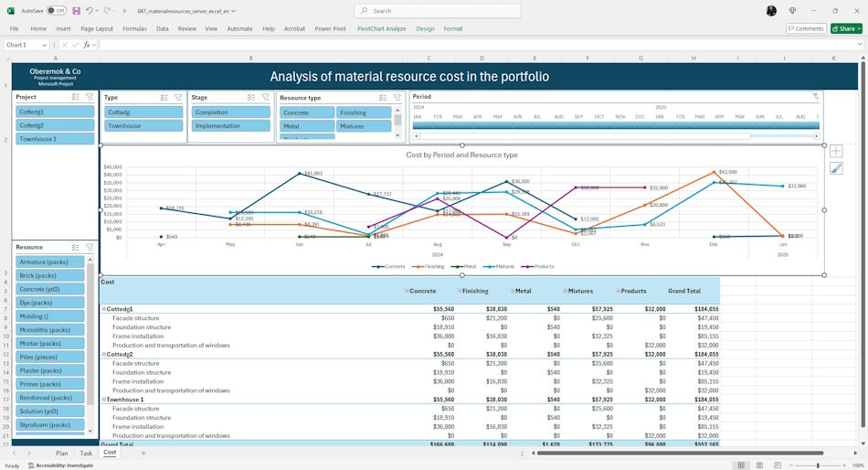
Task: Collapse the Cottedg2 row group
Action: click(103, 354)
